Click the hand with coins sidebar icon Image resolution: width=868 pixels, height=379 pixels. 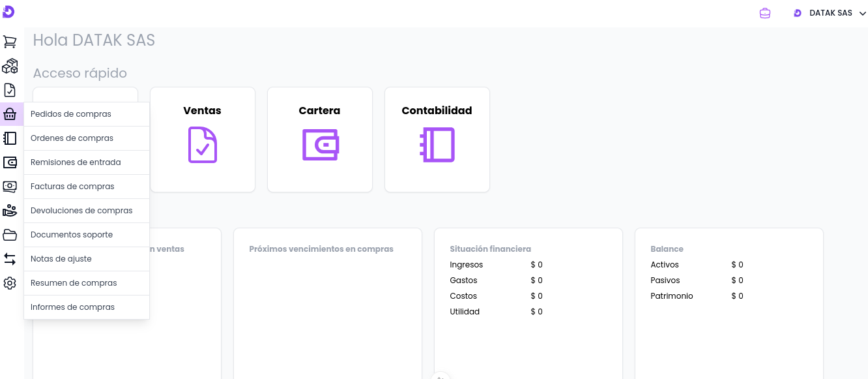point(10,211)
